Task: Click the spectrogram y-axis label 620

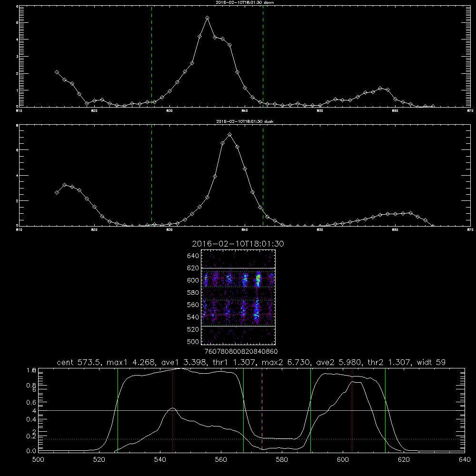Action: 193,268
